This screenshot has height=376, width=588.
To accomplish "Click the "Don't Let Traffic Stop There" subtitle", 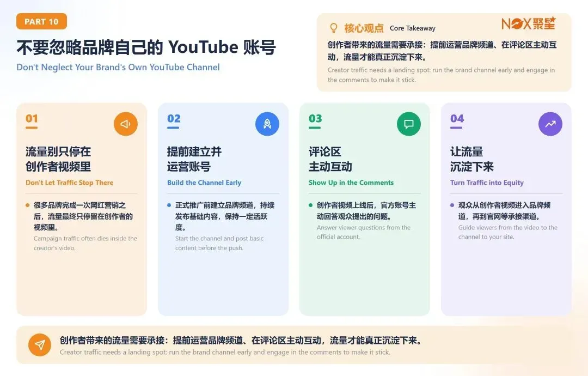I will 69,183.
